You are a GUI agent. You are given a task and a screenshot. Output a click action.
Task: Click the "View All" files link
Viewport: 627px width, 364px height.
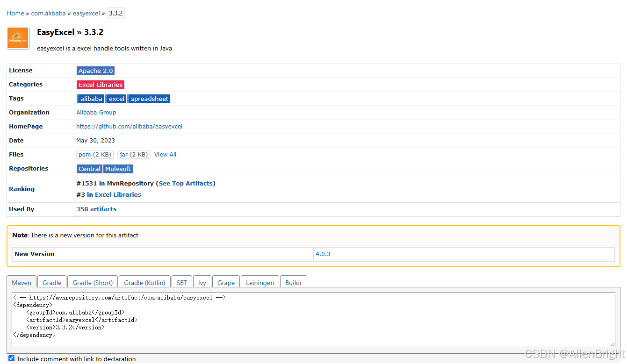click(165, 154)
